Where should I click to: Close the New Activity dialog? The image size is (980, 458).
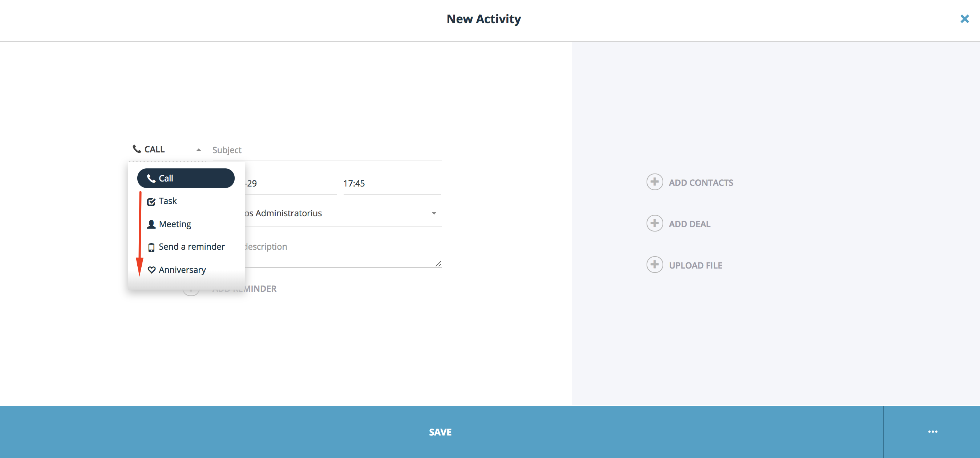tap(964, 19)
